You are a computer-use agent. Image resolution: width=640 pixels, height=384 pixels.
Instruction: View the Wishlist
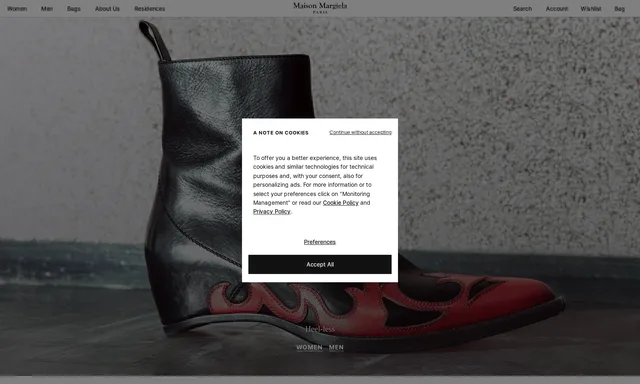[x=591, y=9]
